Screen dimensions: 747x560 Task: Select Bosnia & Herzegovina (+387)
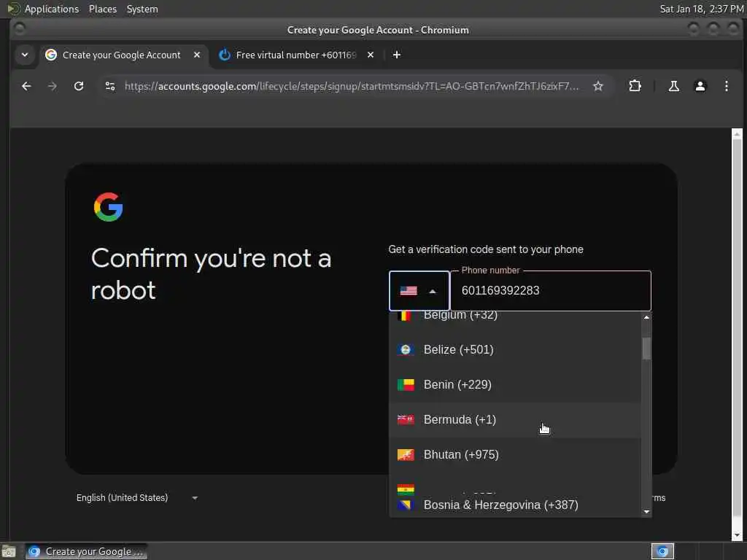(x=515, y=505)
